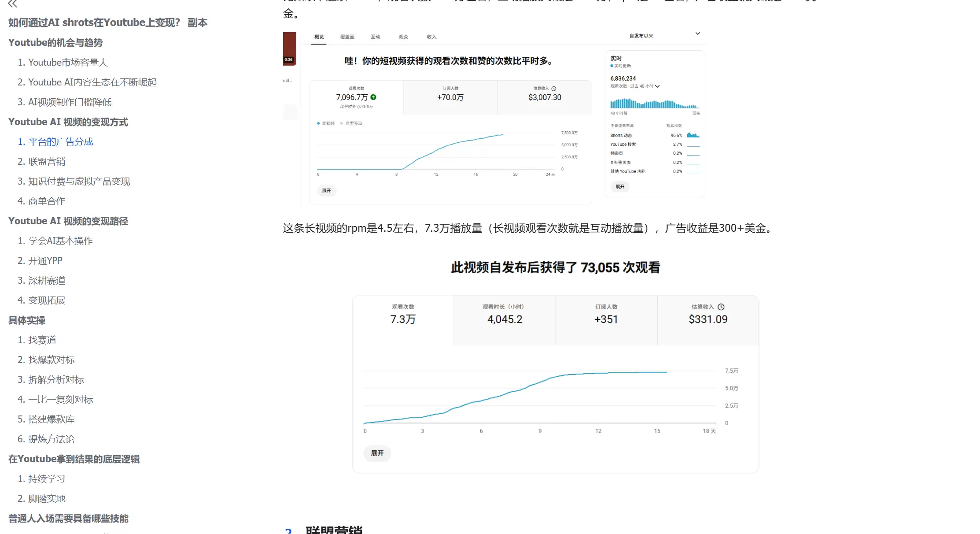Click the clock icon beside 估算收入 $331.09

pos(722,307)
